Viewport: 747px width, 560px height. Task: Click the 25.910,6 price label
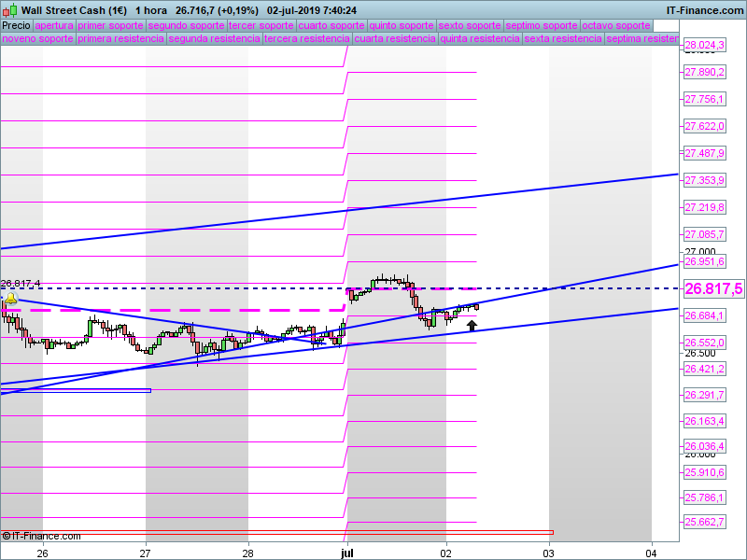(x=705, y=472)
